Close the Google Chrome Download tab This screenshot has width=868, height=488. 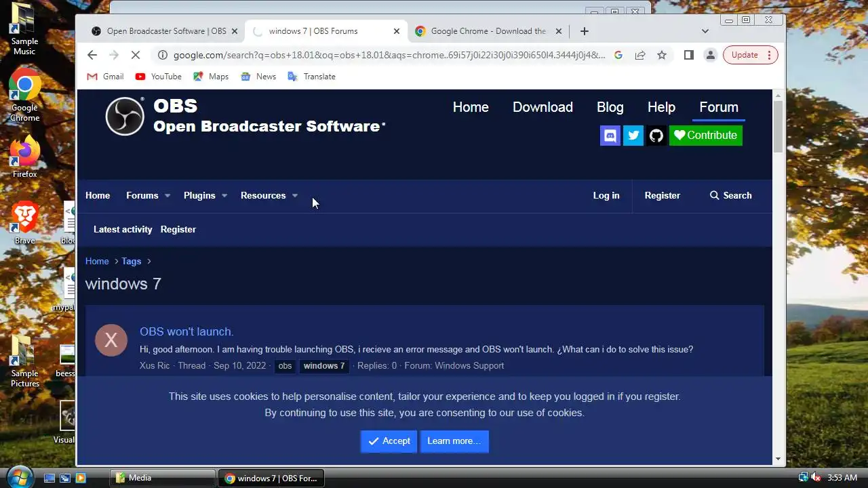pyautogui.click(x=559, y=31)
